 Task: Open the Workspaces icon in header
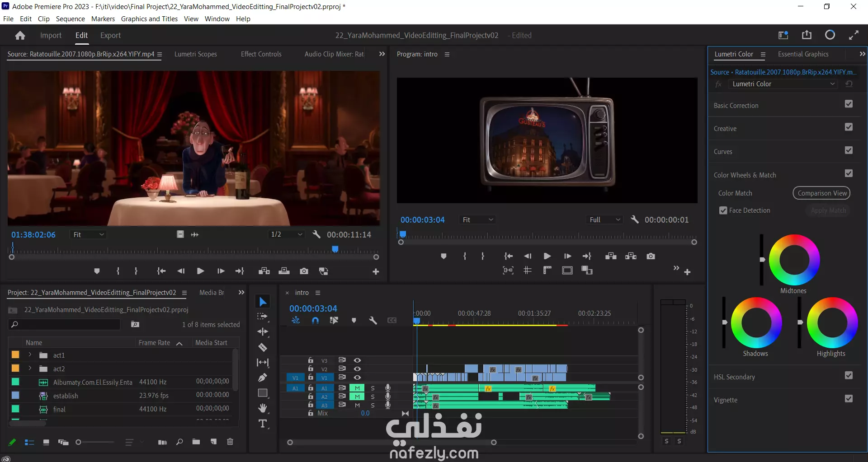(783, 35)
